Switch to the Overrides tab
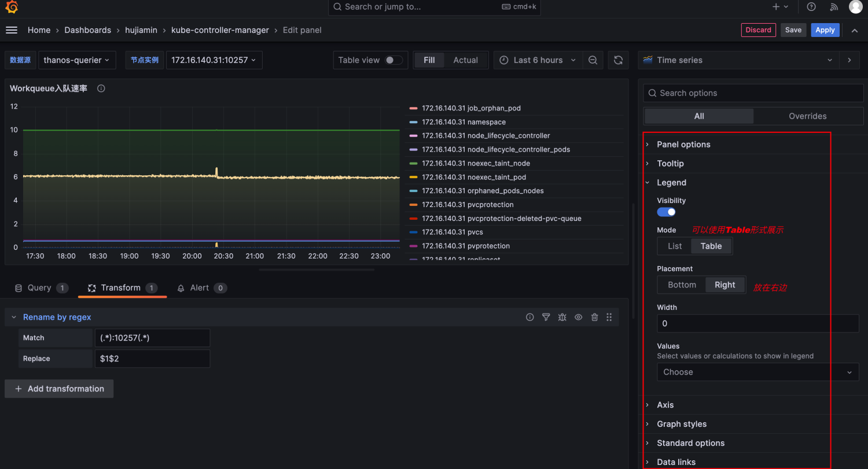868x469 pixels. click(807, 116)
